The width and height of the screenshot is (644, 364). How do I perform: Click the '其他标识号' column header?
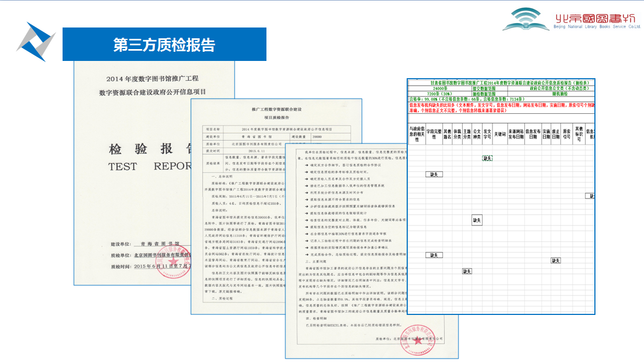(579, 134)
